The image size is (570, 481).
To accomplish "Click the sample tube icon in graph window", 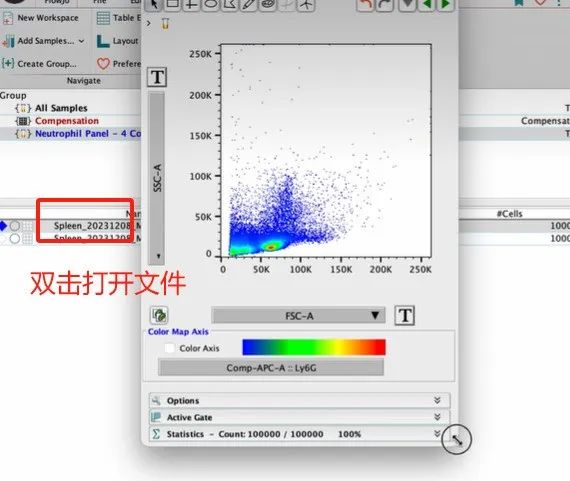I will [165, 24].
